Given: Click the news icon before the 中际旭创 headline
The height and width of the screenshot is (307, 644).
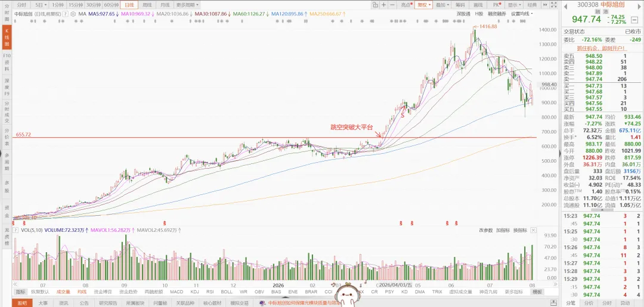Looking at the screenshot, I should [x=262, y=303].
